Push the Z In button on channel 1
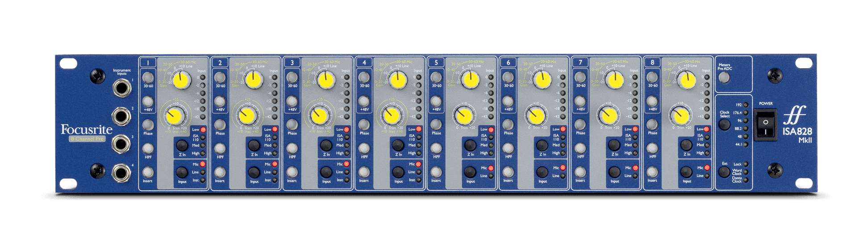This screenshot has width=868, height=246. (x=182, y=145)
